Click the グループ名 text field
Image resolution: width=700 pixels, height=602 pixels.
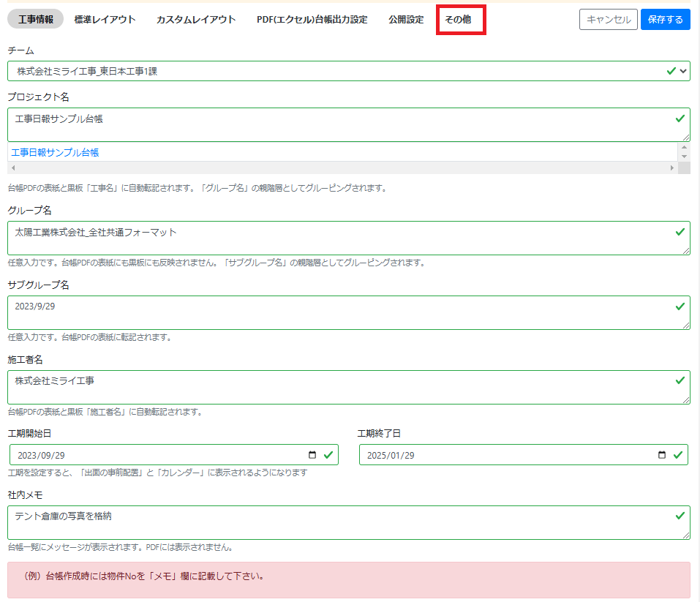click(349, 238)
